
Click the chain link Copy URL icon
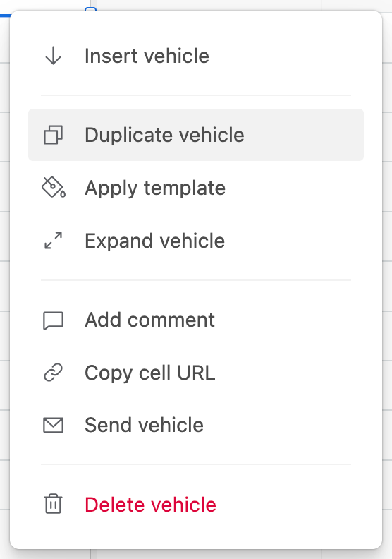(53, 373)
